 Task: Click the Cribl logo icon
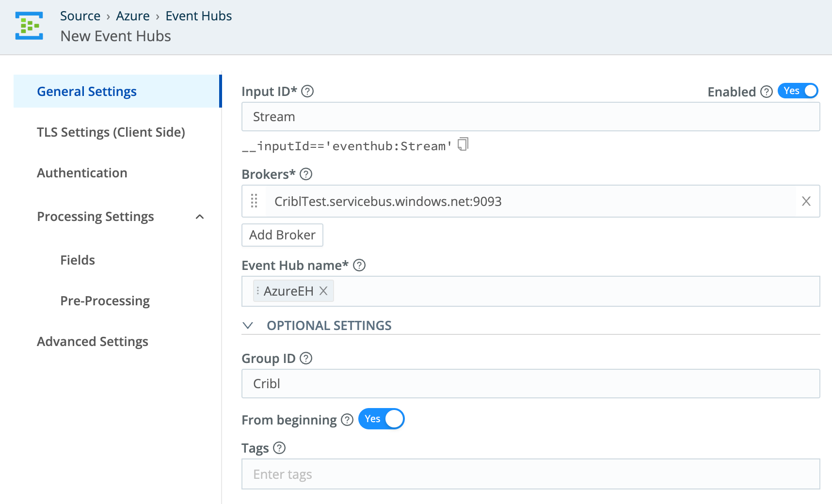(x=29, y=26)
